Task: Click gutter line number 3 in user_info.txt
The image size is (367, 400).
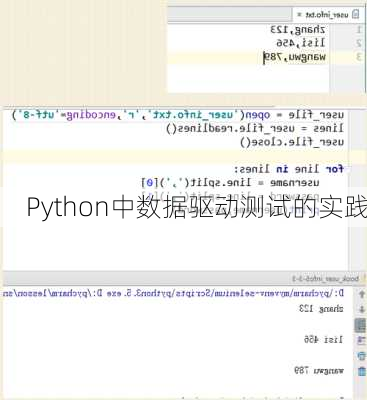Action: point(359,57)
